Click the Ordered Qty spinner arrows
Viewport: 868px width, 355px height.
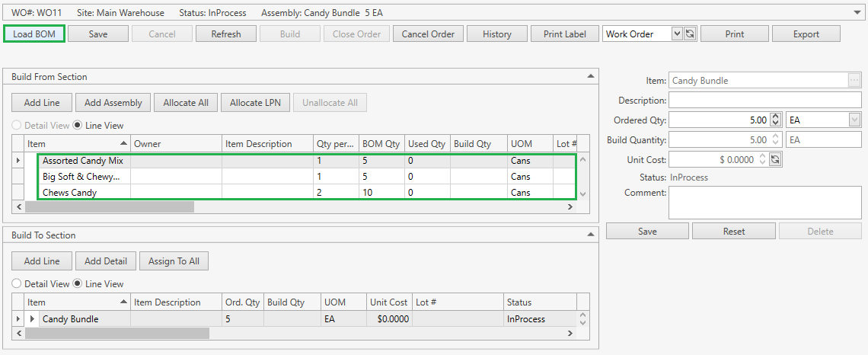click(775, 120)
